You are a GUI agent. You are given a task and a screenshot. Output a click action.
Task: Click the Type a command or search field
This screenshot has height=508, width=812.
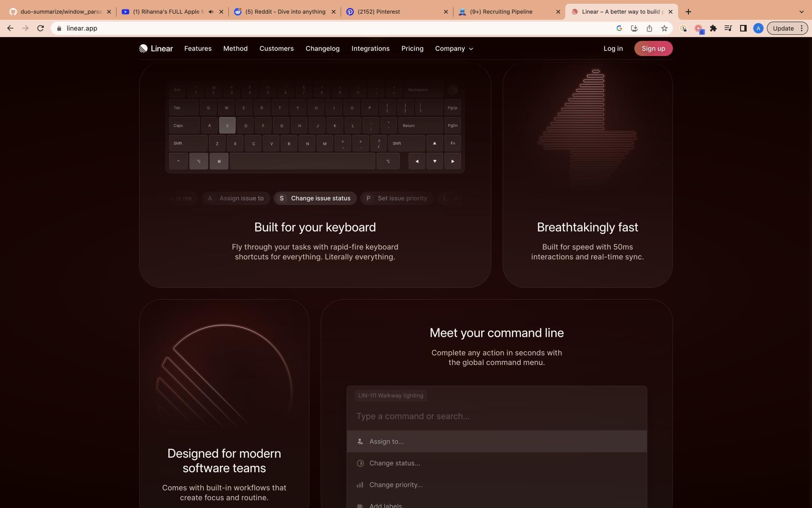coord(497,416)
